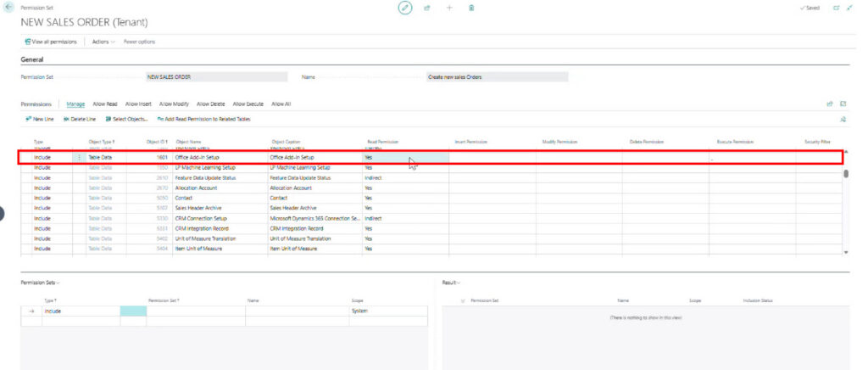The image size is (868, 370).
Task: Select the Manage tab
Action: [75, 104]
